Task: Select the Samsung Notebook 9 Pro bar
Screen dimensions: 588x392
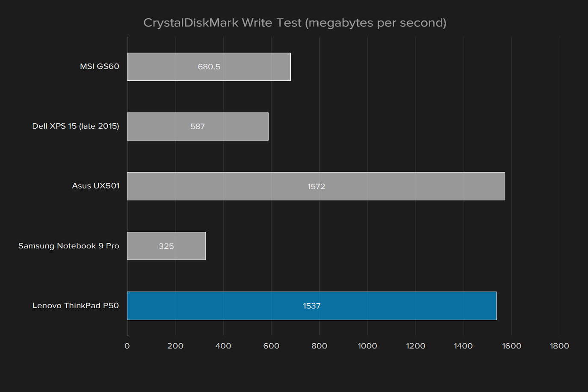Action: pyautogui.click(x=166, y=246)
